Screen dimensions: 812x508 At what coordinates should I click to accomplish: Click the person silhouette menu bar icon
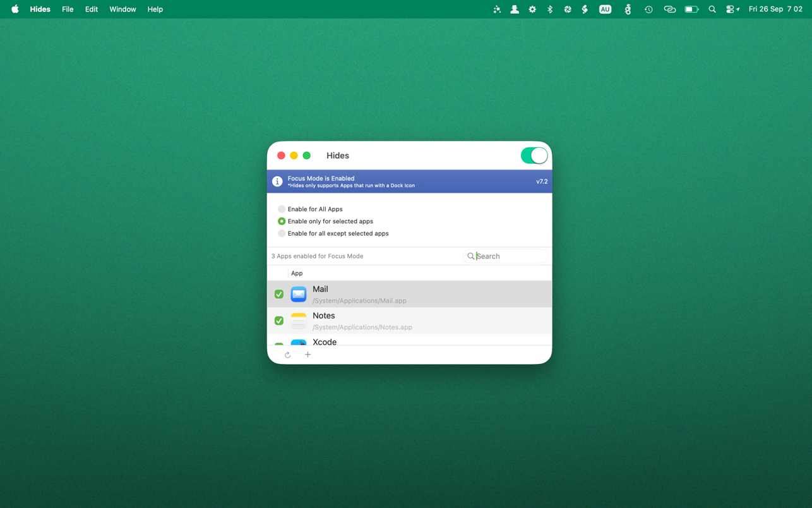pos(515,9)
